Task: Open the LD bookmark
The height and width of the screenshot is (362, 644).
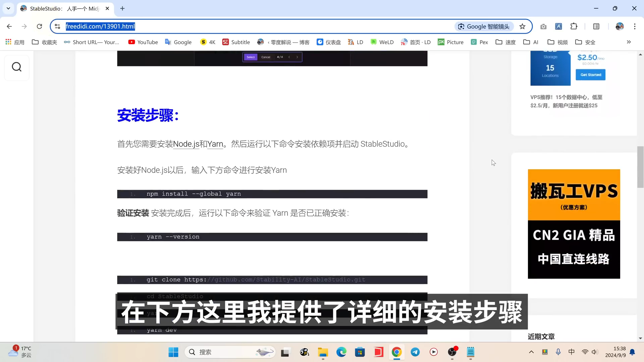Action: pos(356,42)
